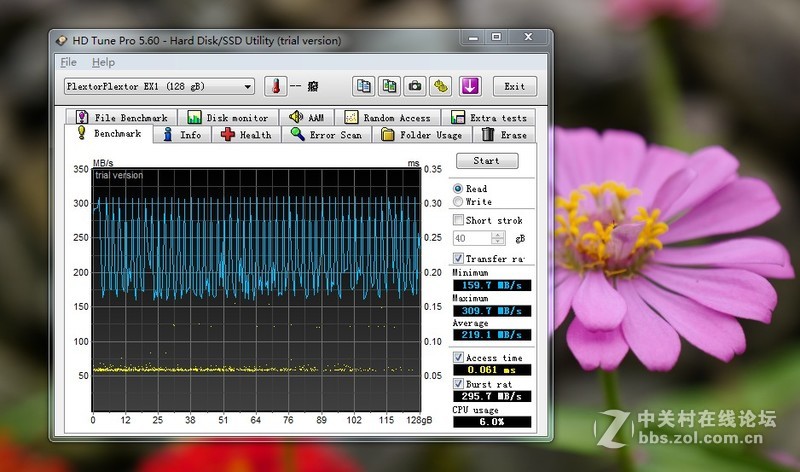Click the yellow options icon in the toolbar
This screenshot has width=800, height=472.
tap(441, 86)
